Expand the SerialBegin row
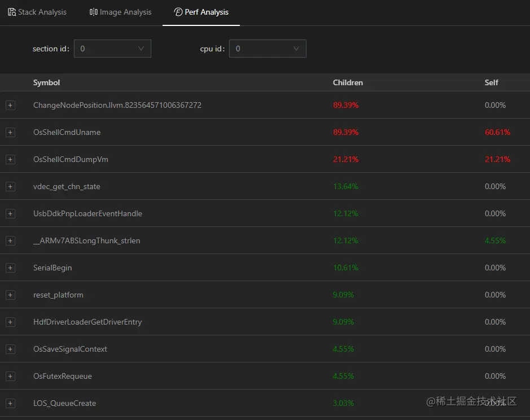This screenshot has height=420, width=530. [11, 268]
